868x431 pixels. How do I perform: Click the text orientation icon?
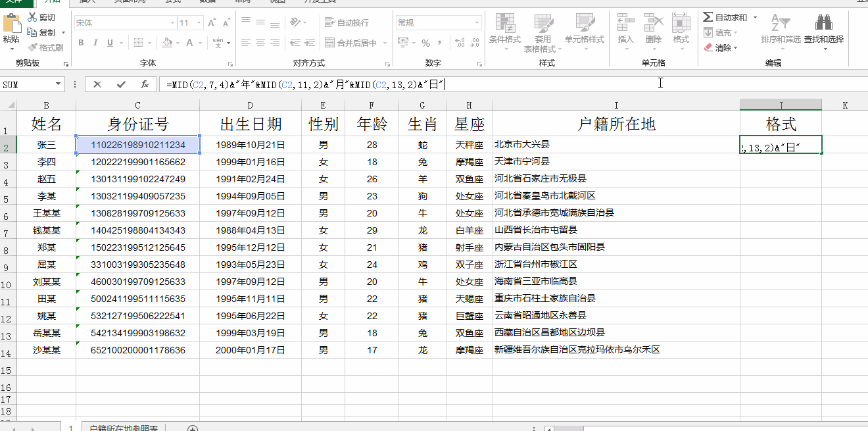[x=295, y=23]
